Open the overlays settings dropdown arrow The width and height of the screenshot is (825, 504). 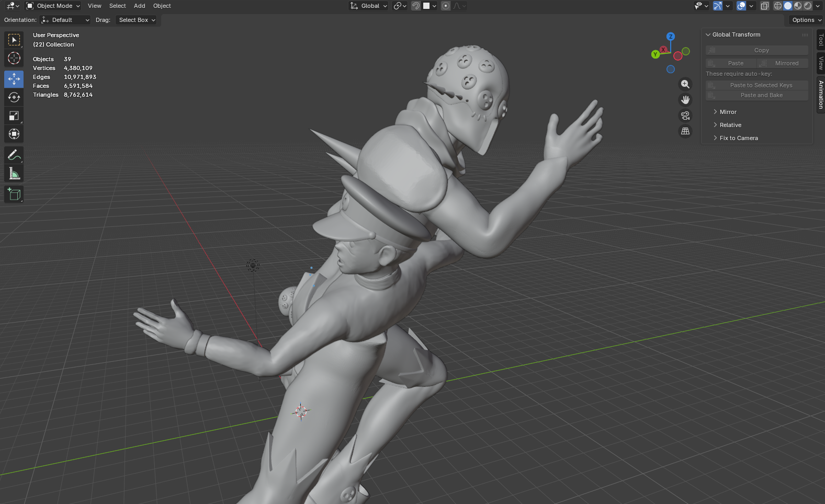pos(751,6)
